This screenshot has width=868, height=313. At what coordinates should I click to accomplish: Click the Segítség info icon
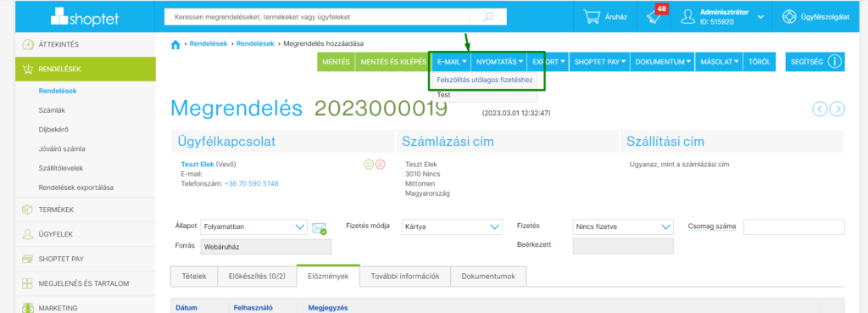click(836, 61)
